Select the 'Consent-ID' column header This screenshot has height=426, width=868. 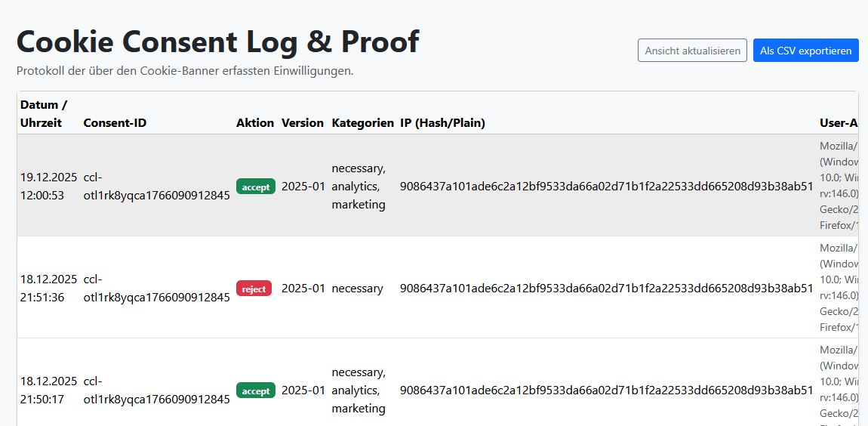(x=115, y=122)
